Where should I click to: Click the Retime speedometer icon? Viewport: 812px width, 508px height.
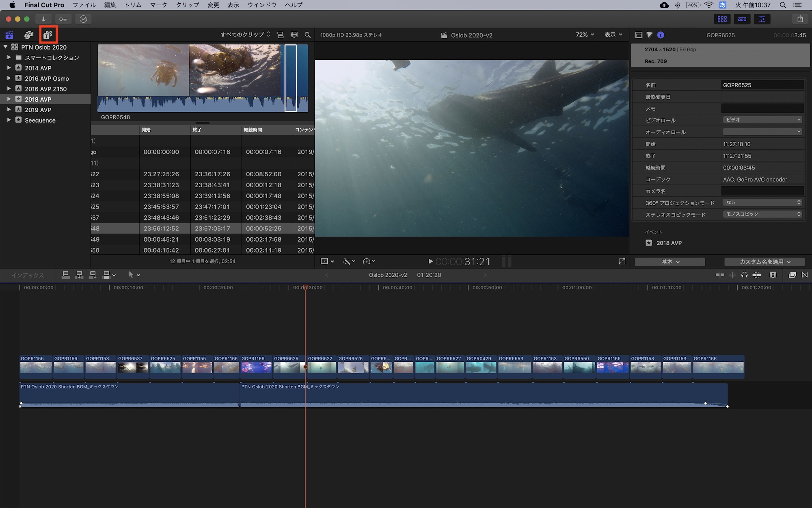(367, 261)
